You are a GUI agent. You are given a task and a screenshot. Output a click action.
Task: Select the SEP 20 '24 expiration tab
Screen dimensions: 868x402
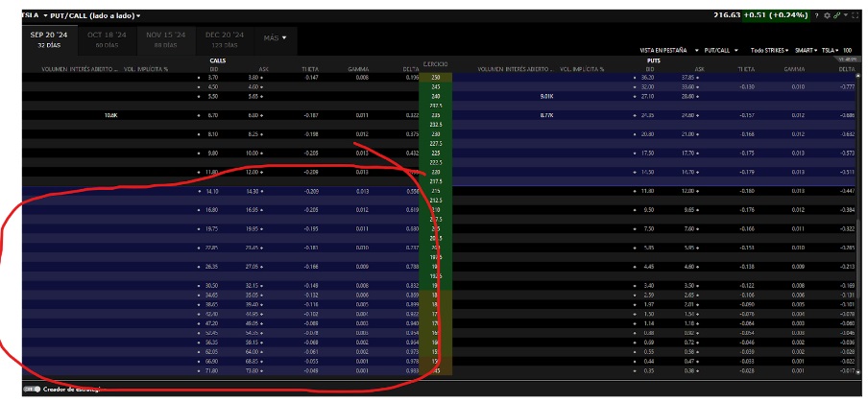click(x=48, y=38)
